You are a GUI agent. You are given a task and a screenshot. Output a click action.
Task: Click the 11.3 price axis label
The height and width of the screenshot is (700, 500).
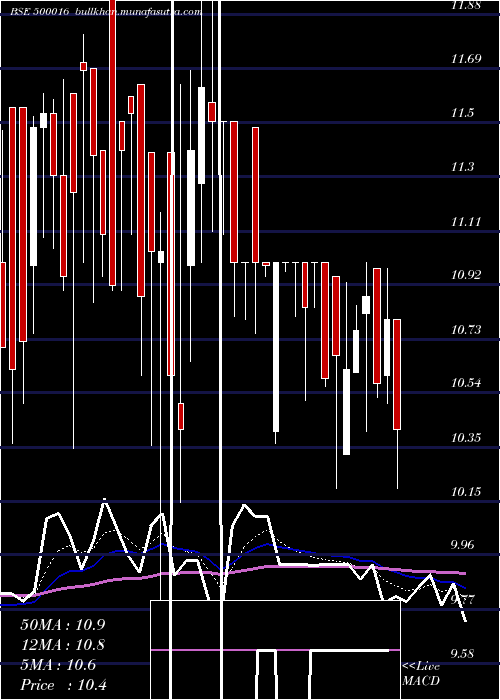click(x=462, y=167)
